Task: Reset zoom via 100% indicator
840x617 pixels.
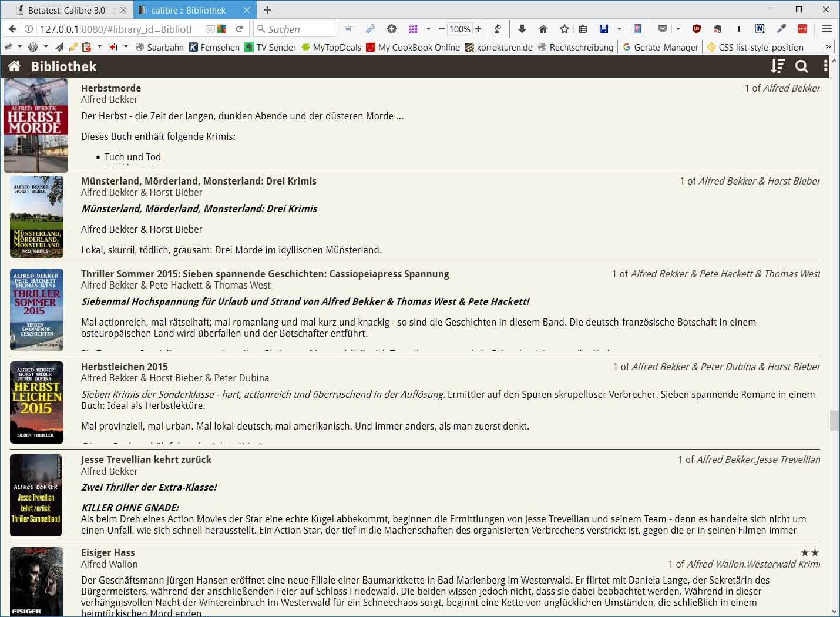Action: pos(460,29)
